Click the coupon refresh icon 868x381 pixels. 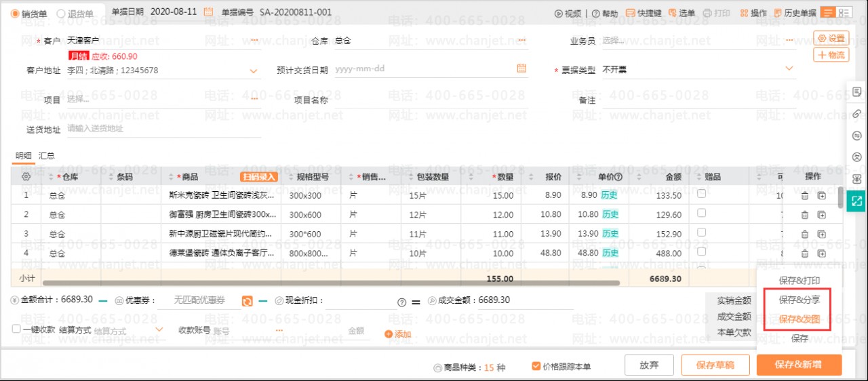248,300
